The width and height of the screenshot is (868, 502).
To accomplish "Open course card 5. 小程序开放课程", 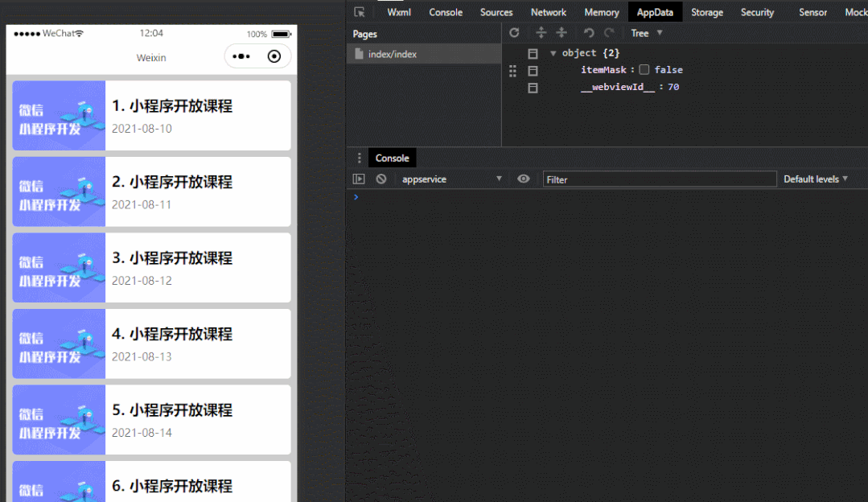I will point(152,420).
